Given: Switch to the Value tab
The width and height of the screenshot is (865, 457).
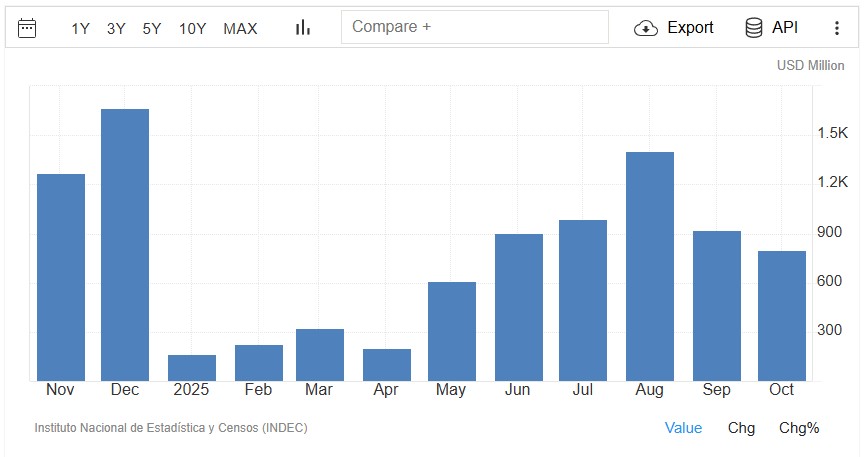Looking at the screenshot, I should 683,428.
